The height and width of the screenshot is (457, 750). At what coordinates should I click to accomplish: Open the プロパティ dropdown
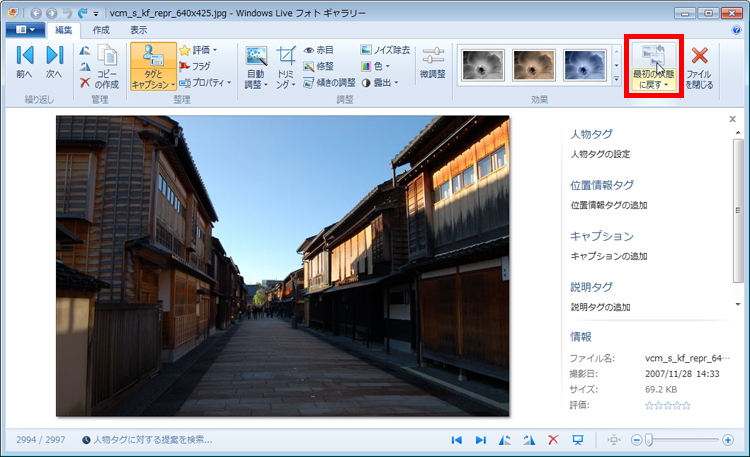pos(205,83)
